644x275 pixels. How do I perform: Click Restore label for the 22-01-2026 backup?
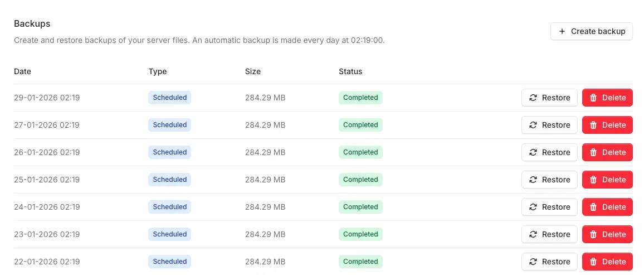(x=556, y=262)
